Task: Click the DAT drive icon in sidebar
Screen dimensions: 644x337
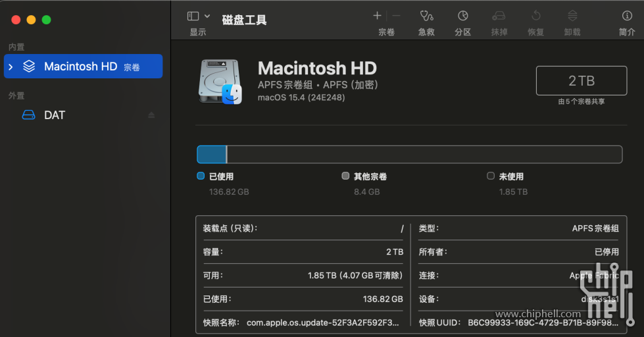Action: pyautogui.click(x=28, y=115)
